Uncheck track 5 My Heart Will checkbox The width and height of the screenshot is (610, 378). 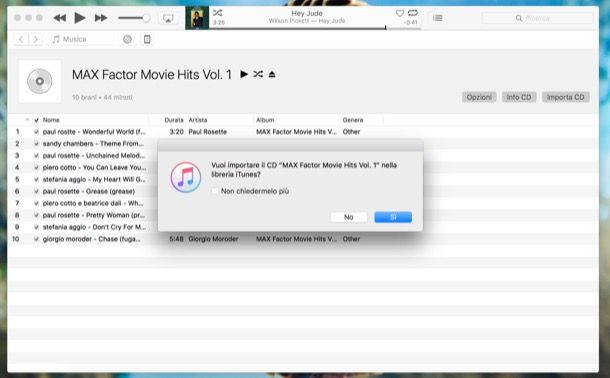click(x=36, y=180)
